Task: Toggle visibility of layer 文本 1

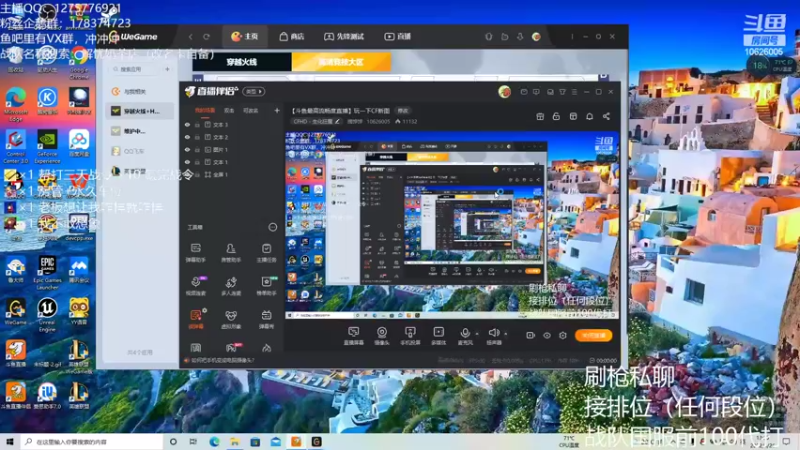Action: 187,162
